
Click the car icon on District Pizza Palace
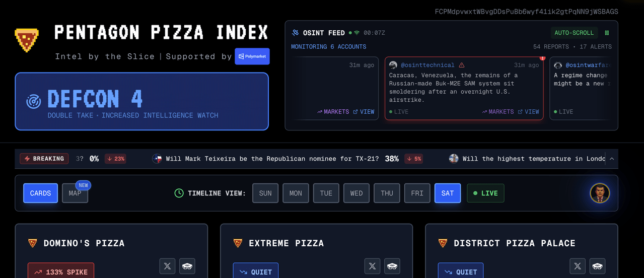(x=598, y=266)
